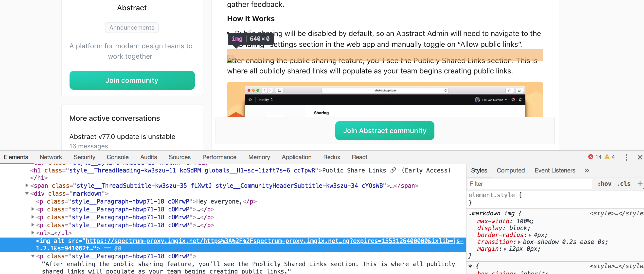Click the '16 messages' count text

[89, 146]
